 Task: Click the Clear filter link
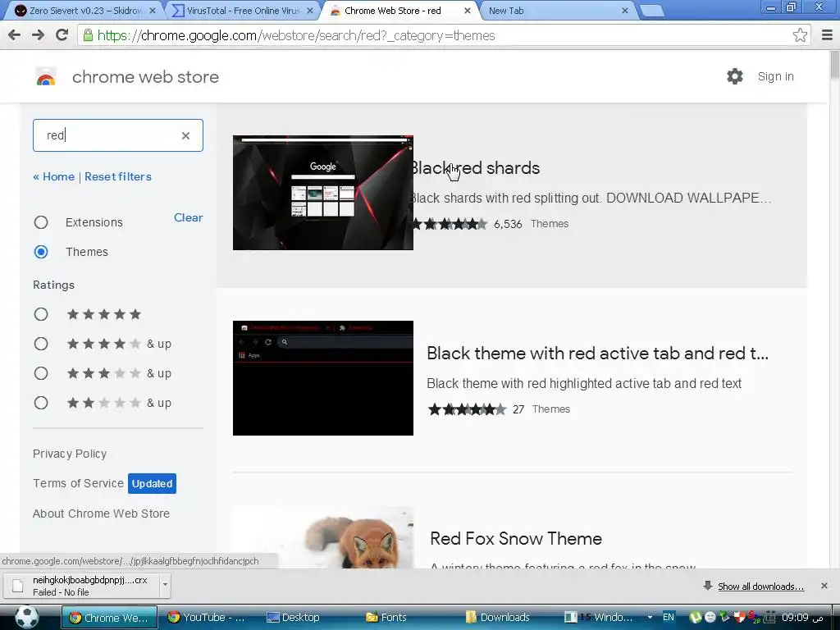coord(188,217)
